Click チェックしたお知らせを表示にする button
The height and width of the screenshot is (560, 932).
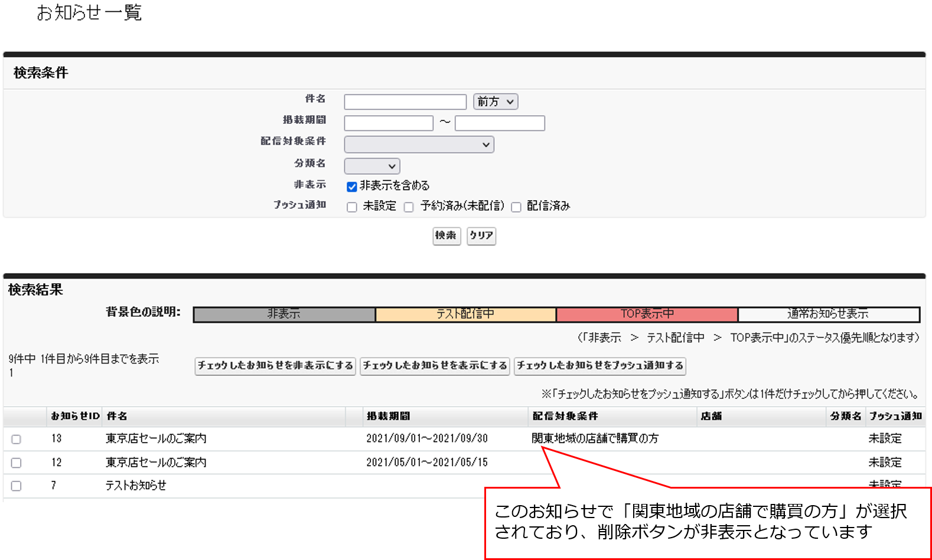click(x=435, y=366)
